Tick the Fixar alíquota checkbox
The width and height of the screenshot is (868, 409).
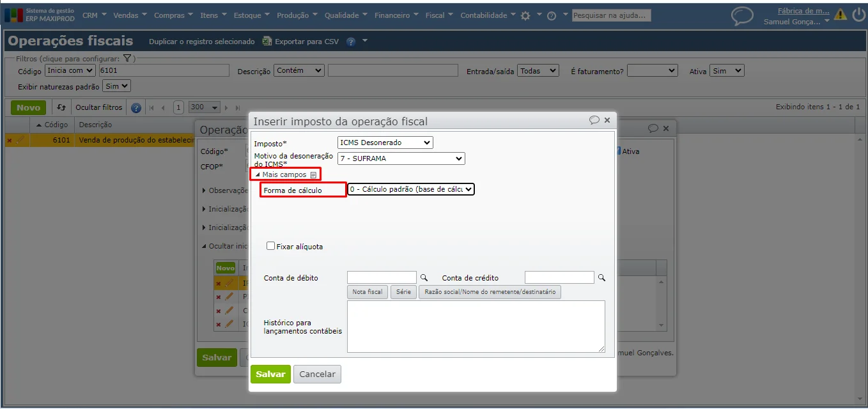click(271, 246)
